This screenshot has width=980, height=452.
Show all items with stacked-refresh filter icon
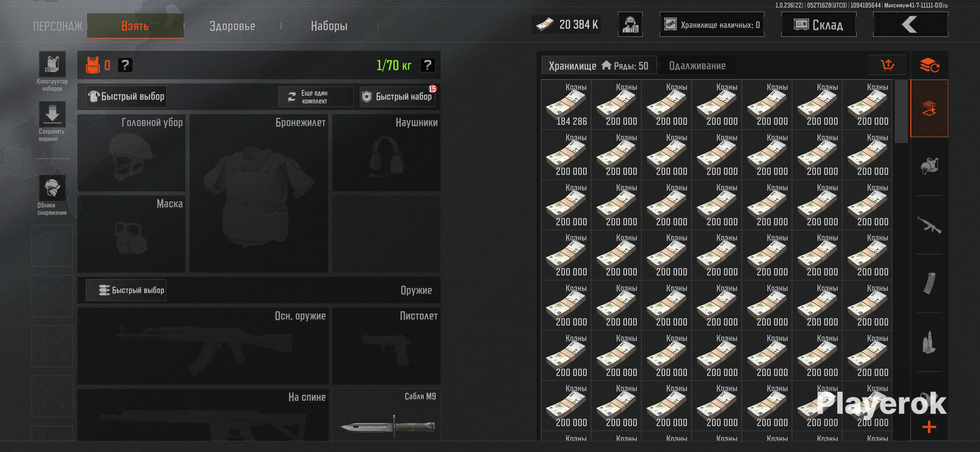(929, 65)
